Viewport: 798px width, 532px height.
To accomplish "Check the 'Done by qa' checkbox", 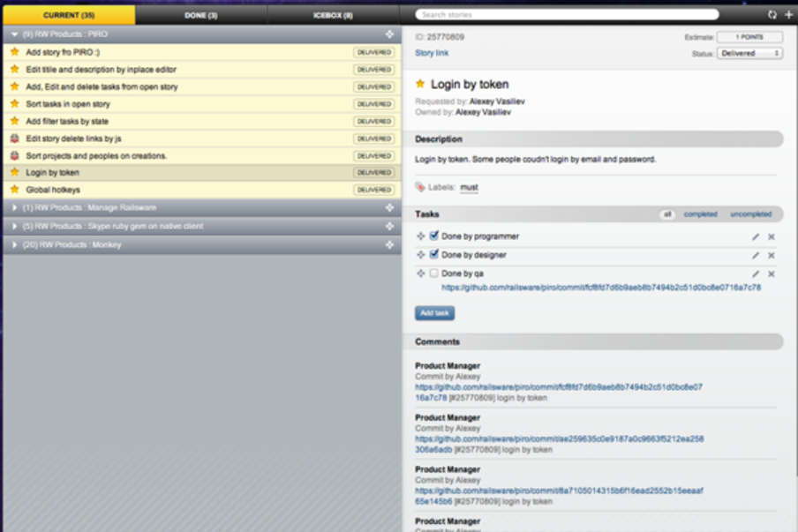I will click(433, 273).
